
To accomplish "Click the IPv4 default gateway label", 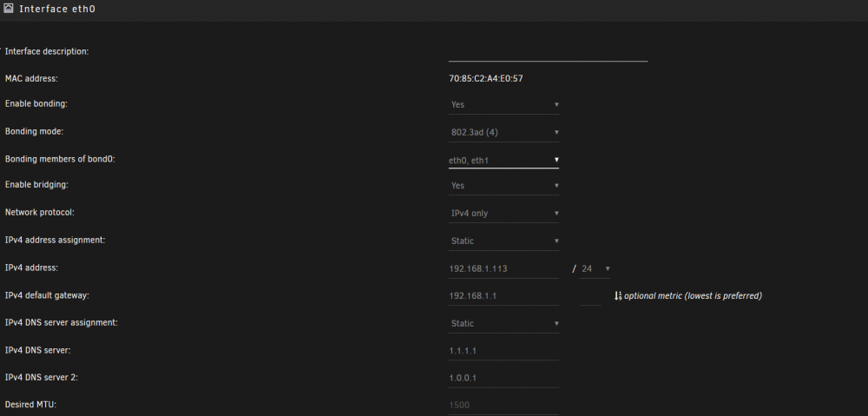I will click(47, 295).
